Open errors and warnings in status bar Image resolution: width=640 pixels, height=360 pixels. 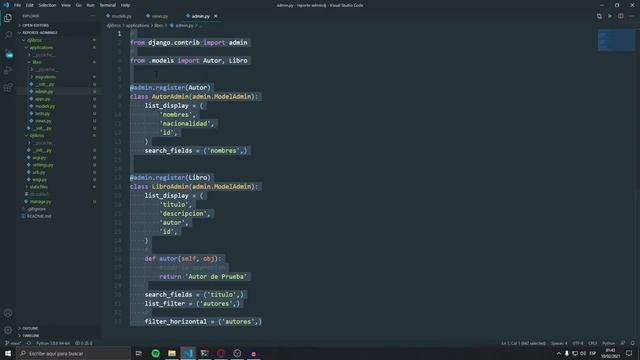click(x=84, y=343)
